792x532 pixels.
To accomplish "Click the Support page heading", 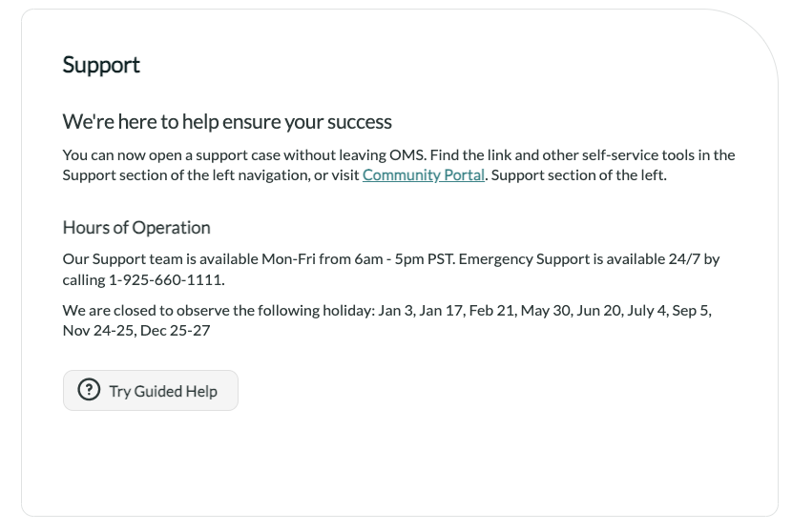I will point(101,65).
